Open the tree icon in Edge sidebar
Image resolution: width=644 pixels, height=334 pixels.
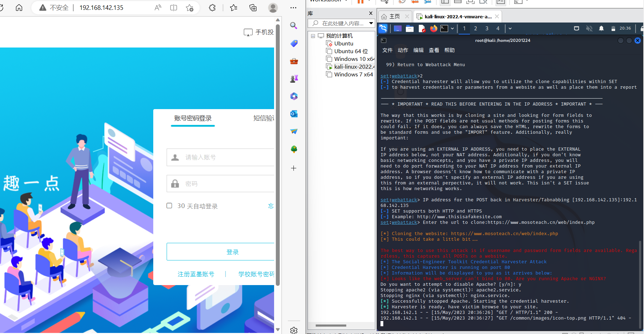pyautogui.click(x=294, y=149)
